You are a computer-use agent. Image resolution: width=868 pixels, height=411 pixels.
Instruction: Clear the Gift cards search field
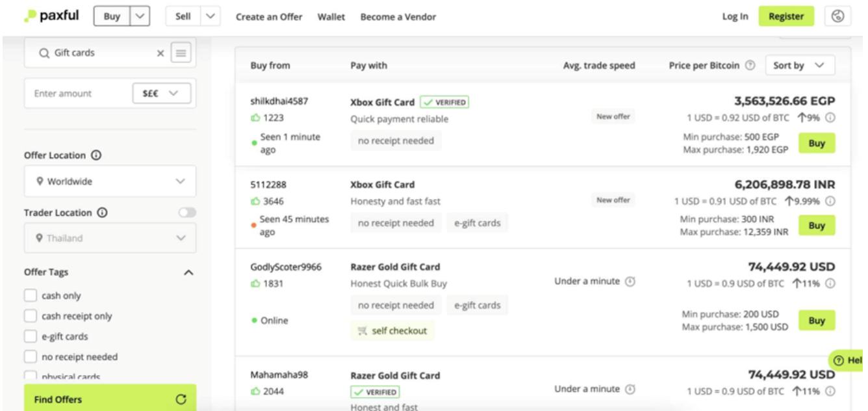pyautogui.click(x=160, y=53)
